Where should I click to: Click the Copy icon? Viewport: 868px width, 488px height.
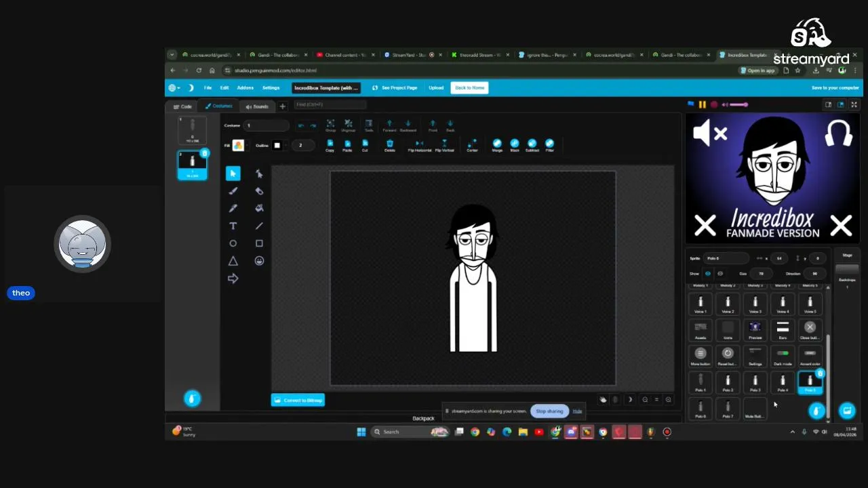coord(330,146)
